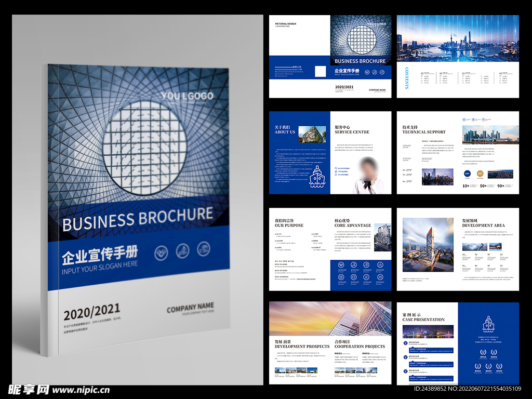Click the tall tower photo on Development Area page
Screen dimensions: 532x399
428,245
